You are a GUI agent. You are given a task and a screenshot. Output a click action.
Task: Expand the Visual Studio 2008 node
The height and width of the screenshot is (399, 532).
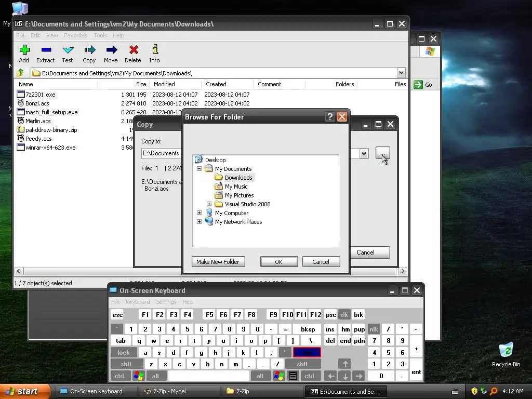pos(209,204)
